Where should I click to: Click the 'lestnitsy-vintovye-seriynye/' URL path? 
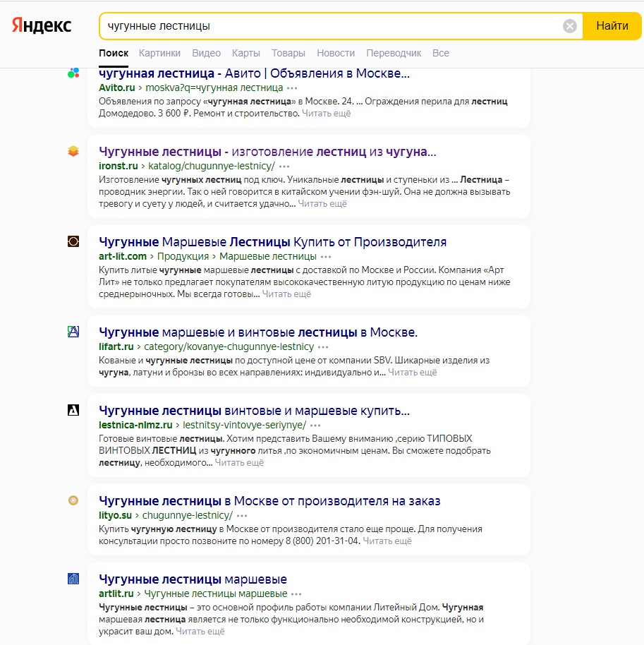pyautogui.click(x=244, y=425)
